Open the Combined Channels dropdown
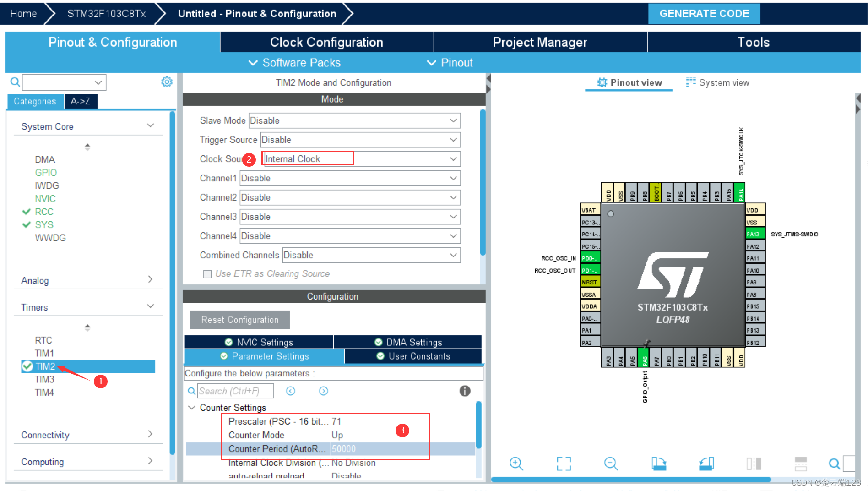The width and height of the screenshot is (868, 491). [371, 255]
